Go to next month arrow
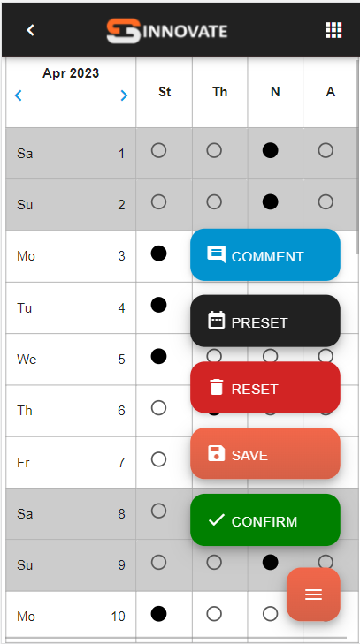Viewport: 360px width, 644px height. tap(124, 95)
